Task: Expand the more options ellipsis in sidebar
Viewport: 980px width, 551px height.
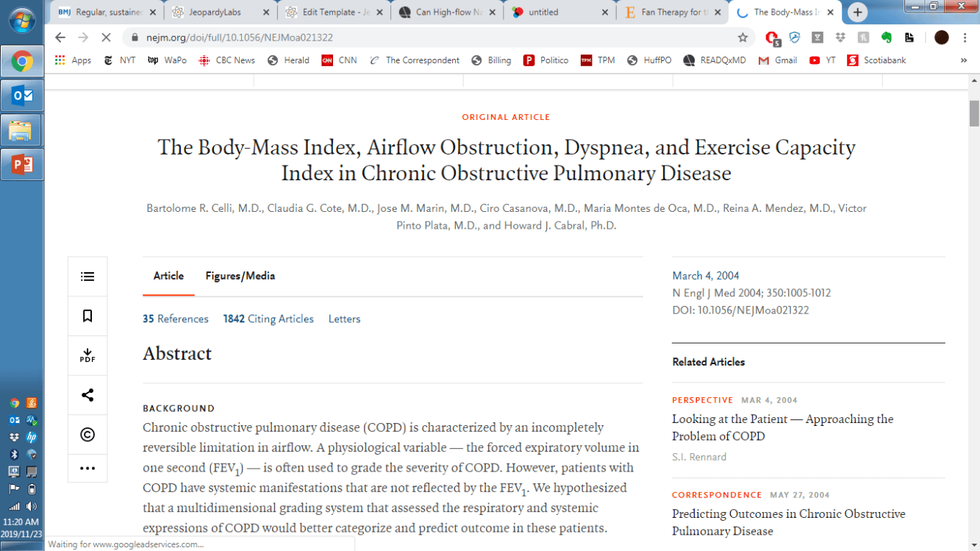Action: 87,468
